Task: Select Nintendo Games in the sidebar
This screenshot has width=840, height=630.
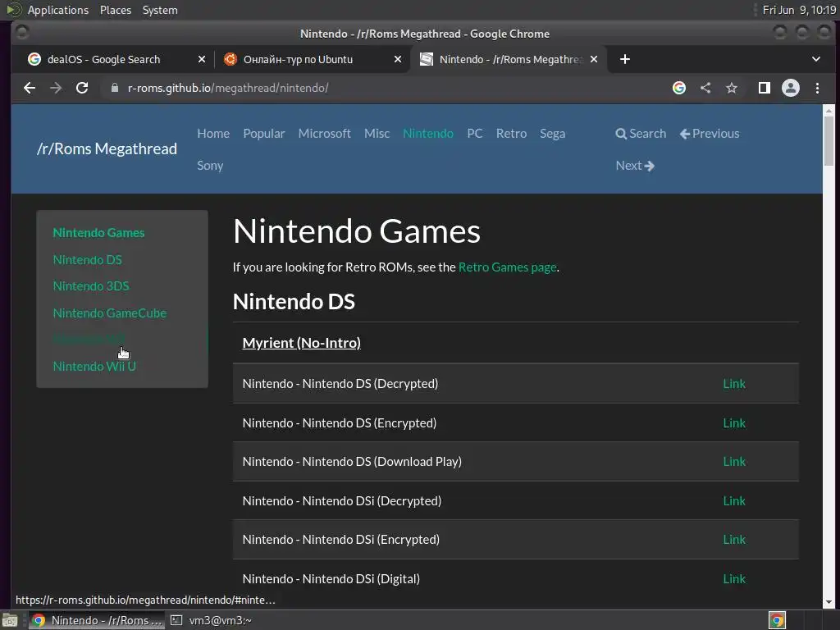Action: coord(98,232)
